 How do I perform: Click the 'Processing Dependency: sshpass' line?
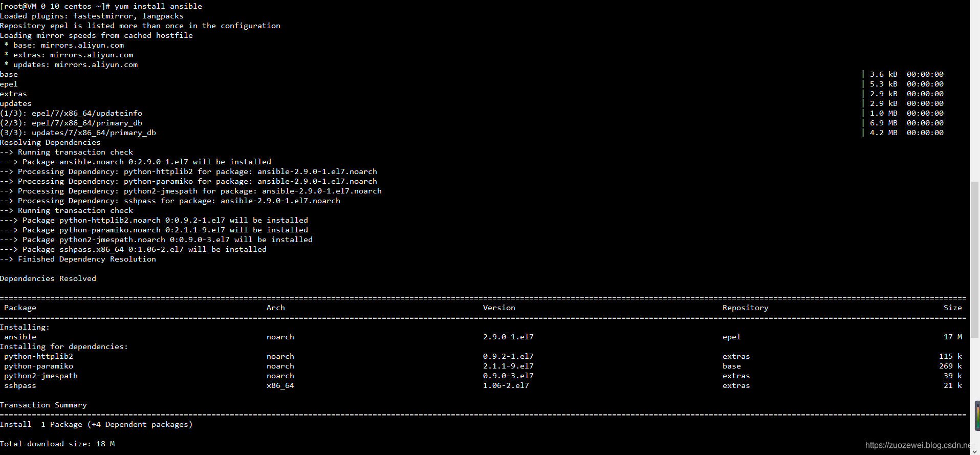click(170, 201)
